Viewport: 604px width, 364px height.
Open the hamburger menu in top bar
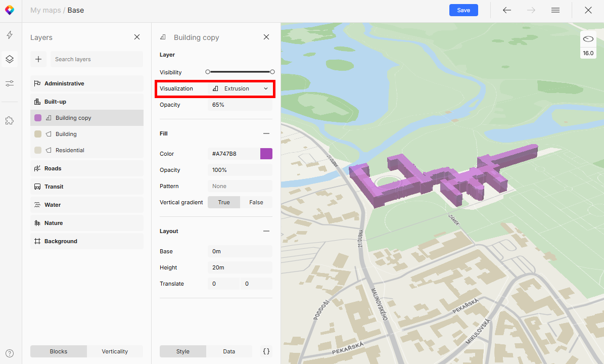(555, 10)
